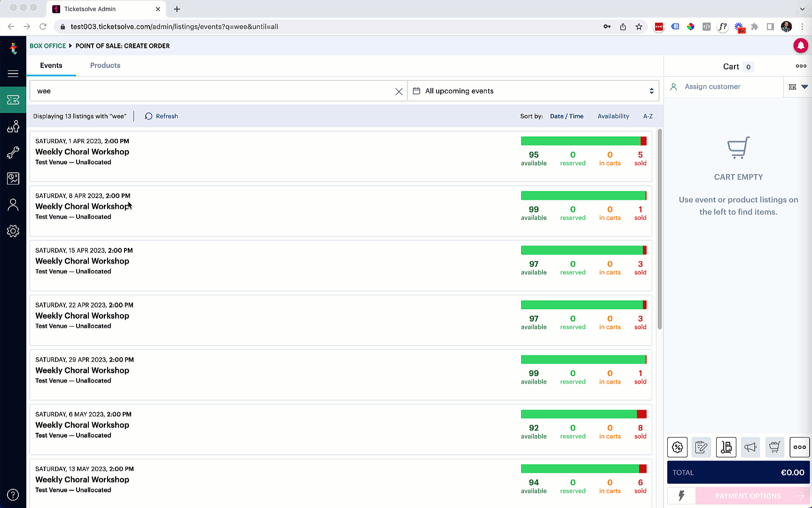Open a new browser tab
Image resolution: width=812 pixels, height=508 pixels.
coord(177,9)
